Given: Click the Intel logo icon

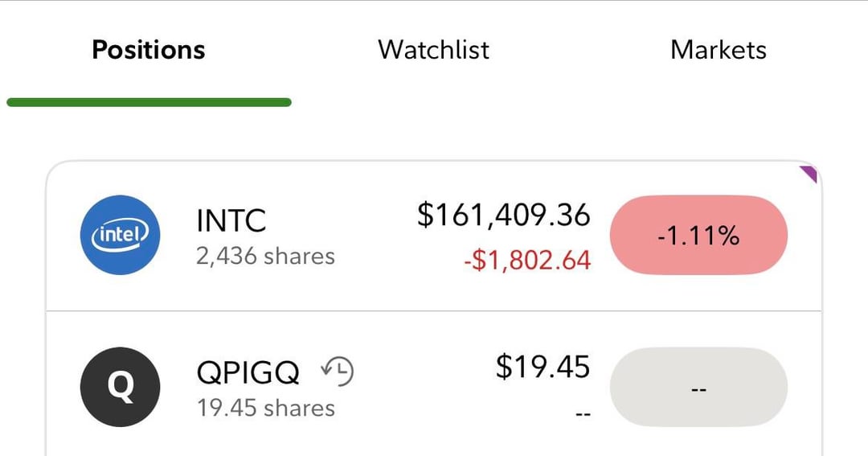Looking at the screenshot, I should tap(121, 235).
